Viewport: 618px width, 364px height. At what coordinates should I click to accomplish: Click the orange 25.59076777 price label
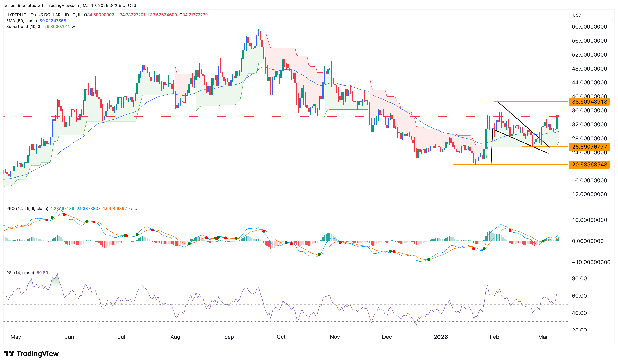pos(589,147)
